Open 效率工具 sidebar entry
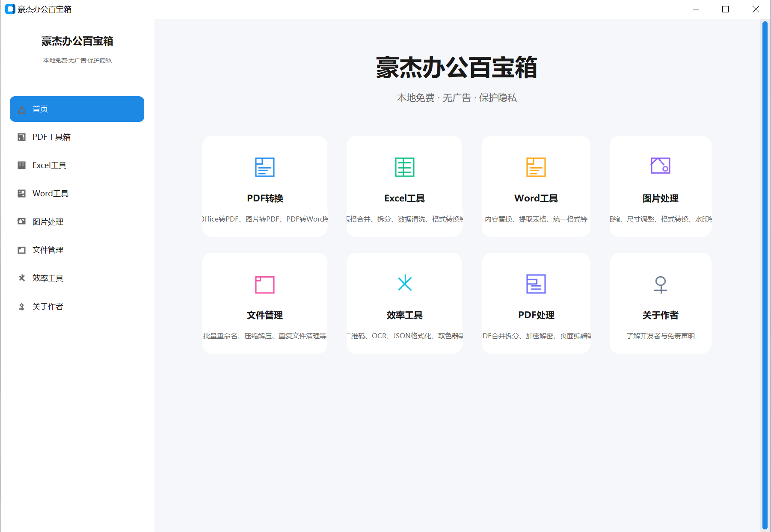This screenshot has height=532, width=771. pos(77,278)
